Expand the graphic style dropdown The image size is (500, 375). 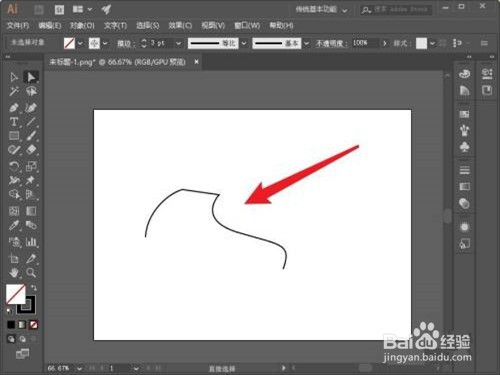(x=432, y=43)
